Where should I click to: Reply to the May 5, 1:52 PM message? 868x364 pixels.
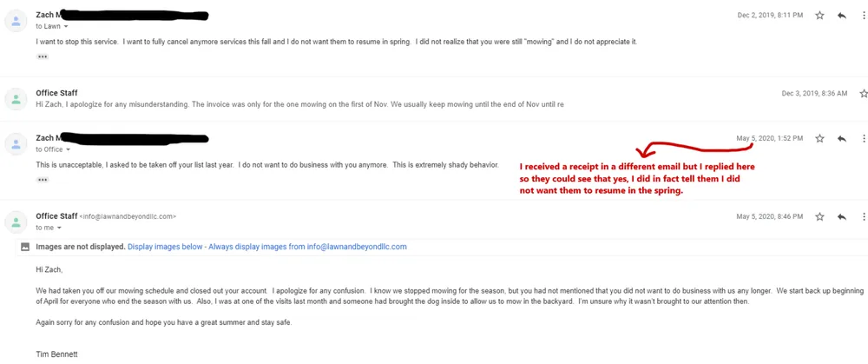point(841,139)
